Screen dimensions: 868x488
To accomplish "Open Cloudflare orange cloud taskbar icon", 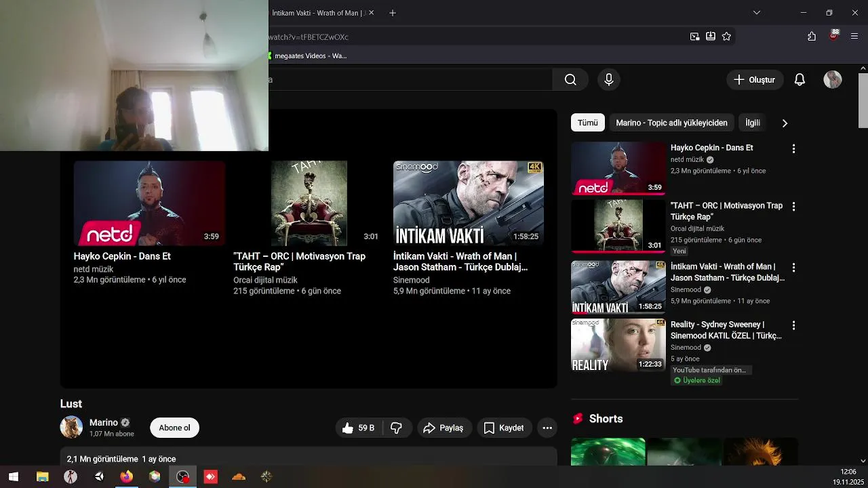I will tap(239, 476).
